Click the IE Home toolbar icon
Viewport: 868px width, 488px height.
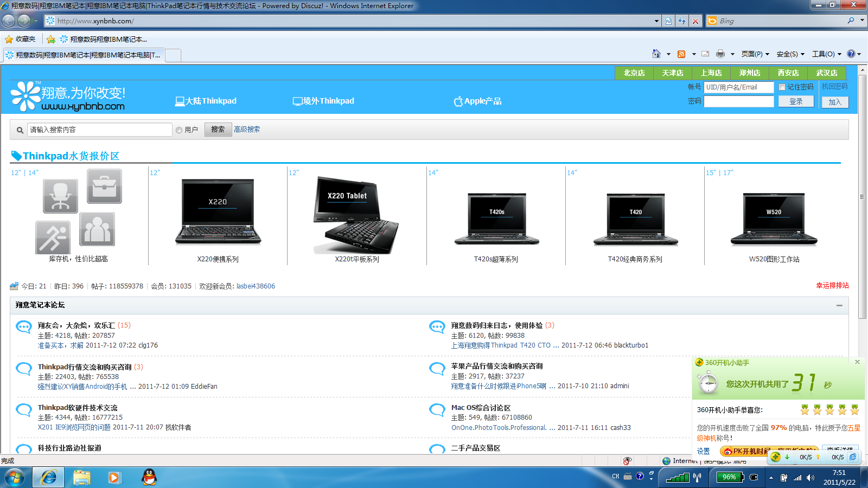pos(656,54)
